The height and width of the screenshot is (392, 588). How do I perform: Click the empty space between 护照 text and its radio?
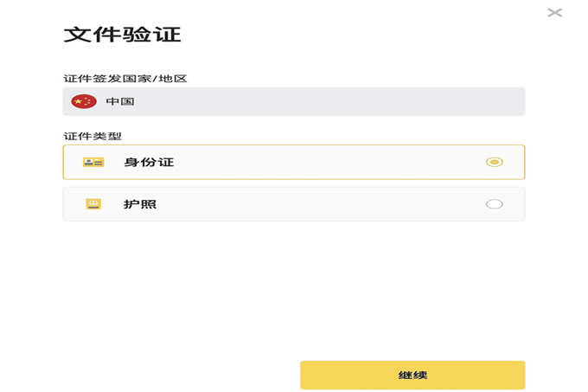(x=321, y=204)
